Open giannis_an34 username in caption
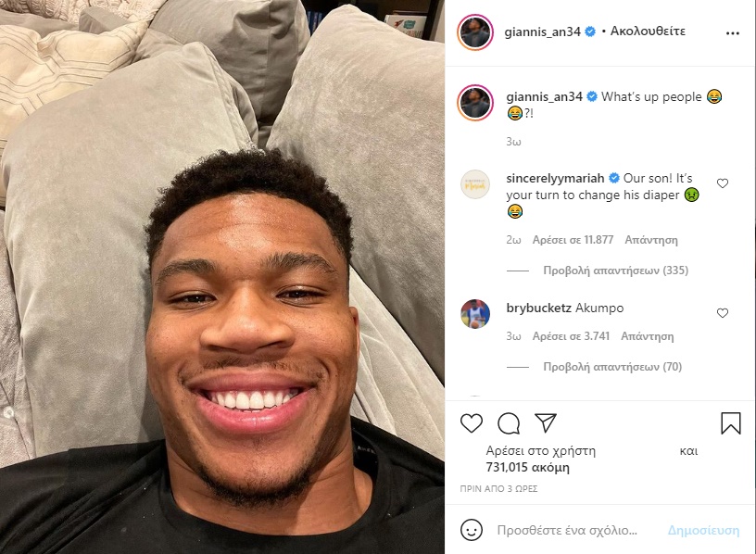 [545, 96]
